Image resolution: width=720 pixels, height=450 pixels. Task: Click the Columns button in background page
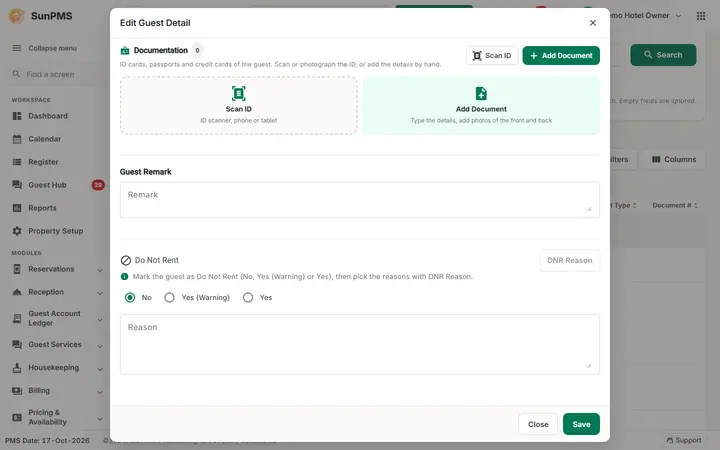click(674, 159)
